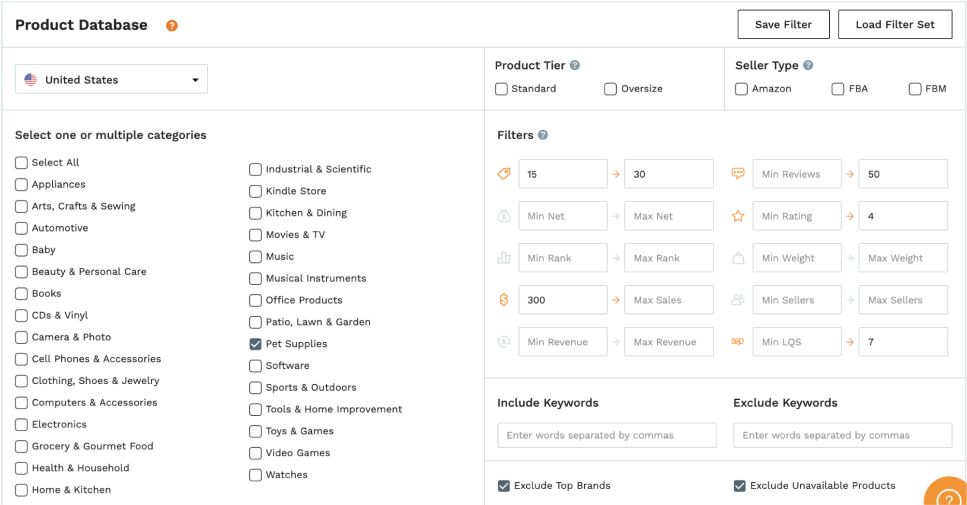Check the Industrial & Scientific category

255,169
